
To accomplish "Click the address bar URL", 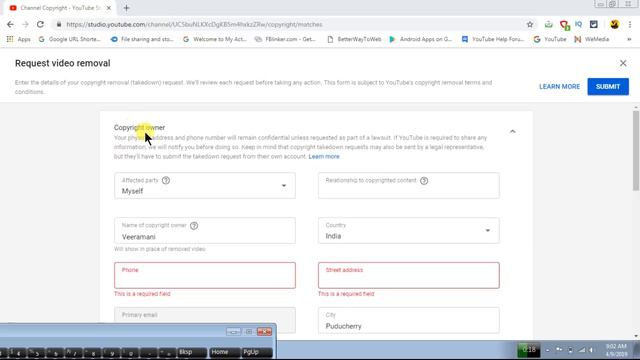I will click(x=194, y=24).
